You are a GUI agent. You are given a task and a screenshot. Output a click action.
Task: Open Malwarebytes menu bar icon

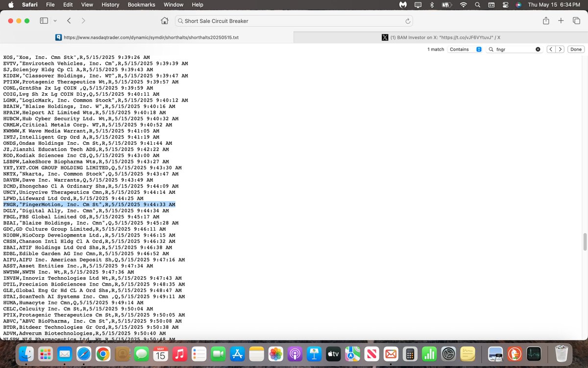403,4
